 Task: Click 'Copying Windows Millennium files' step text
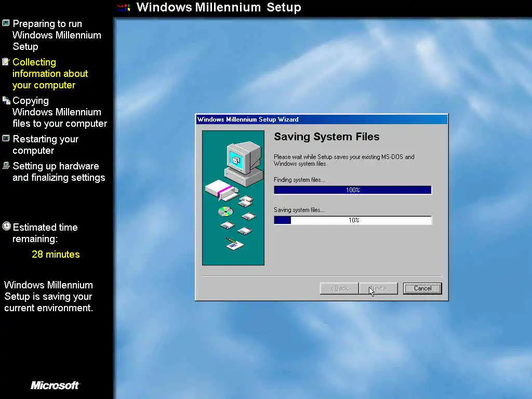(60, 112)
